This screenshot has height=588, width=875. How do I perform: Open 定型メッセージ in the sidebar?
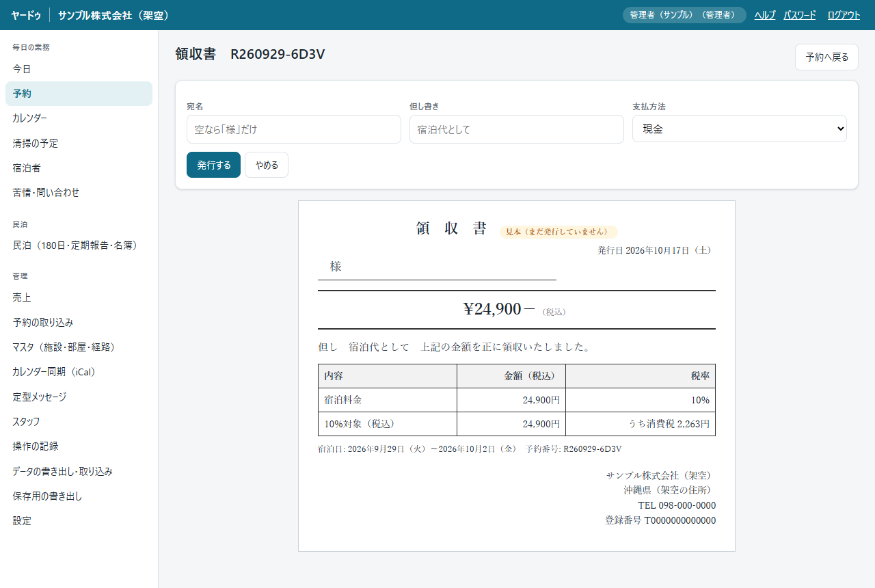point(79,397)
